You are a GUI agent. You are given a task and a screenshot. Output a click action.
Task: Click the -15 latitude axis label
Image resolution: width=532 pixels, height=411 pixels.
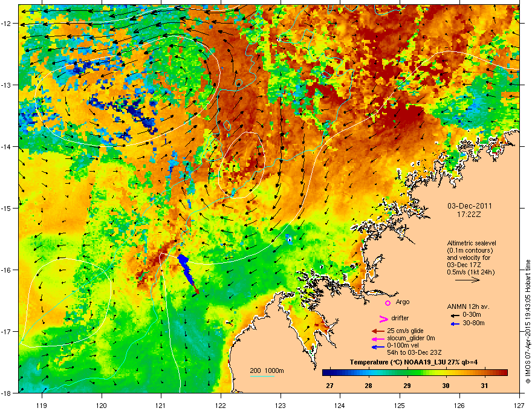coord(7,208)
